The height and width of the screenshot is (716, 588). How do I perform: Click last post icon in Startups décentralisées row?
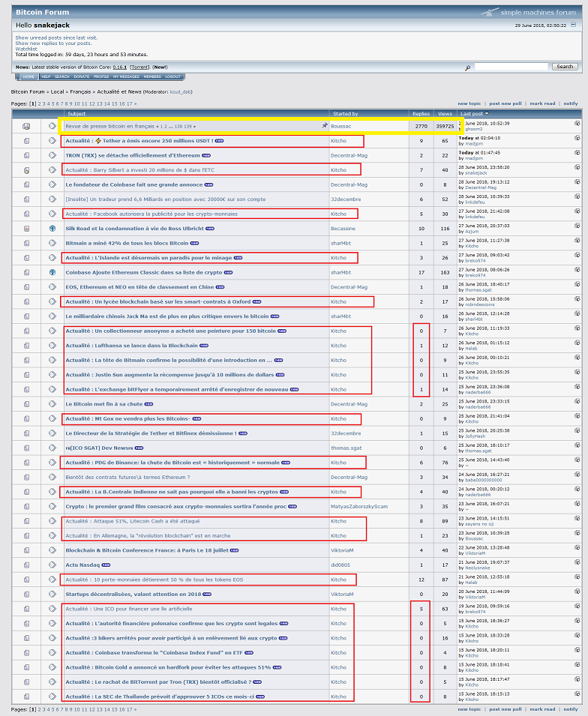577,592
